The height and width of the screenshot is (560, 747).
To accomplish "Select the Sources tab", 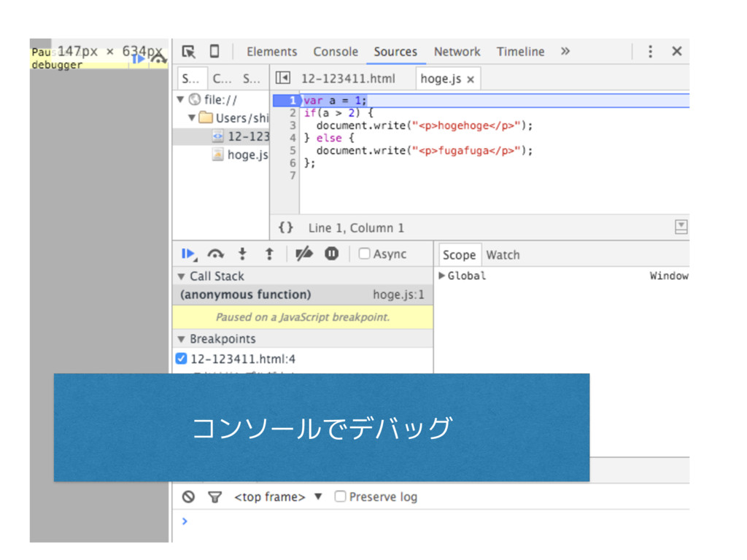I will [x=395, y=52].
